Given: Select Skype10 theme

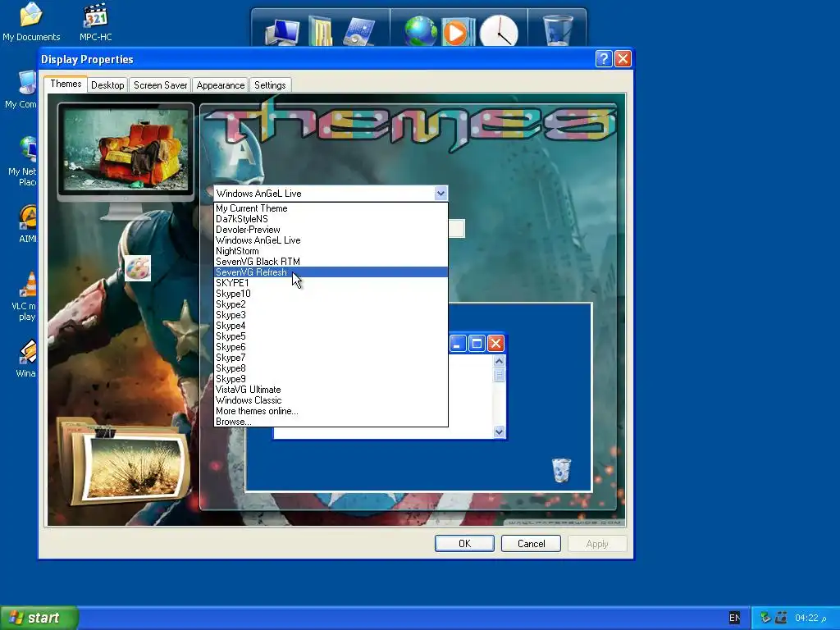Looking at the screenshot, I should (x=331, y=294).
